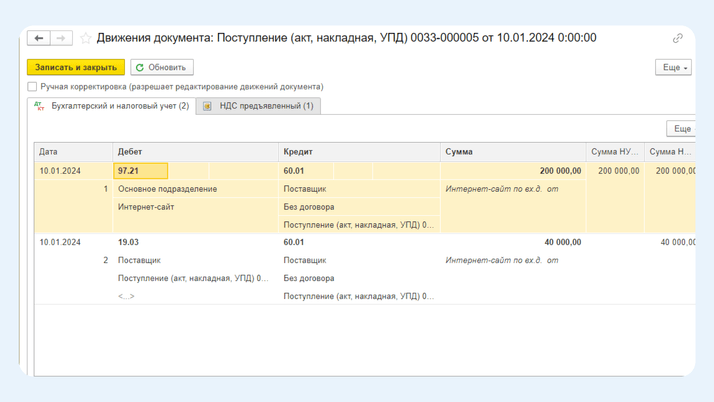This screenshot has width=714, height=402.
Task: Click entry comment text in second row
Action: tap(501, 260)
